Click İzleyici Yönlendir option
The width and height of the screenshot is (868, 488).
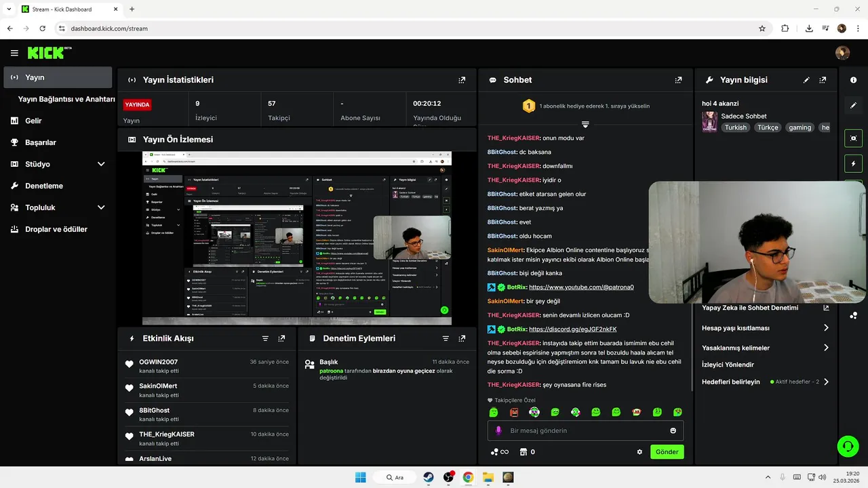(728, 365)
